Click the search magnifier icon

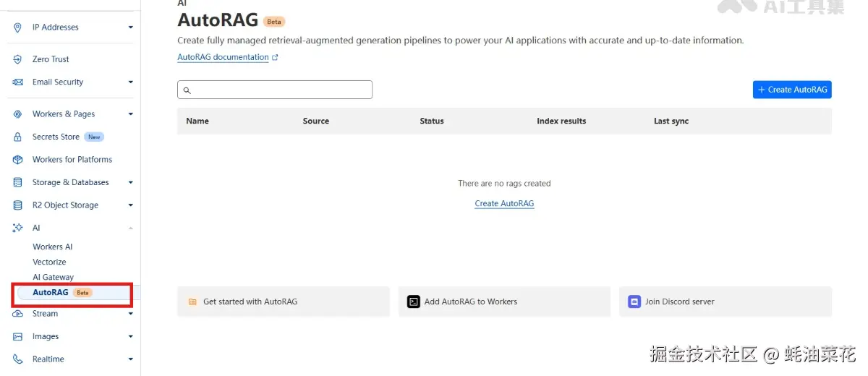coord(187,90)
